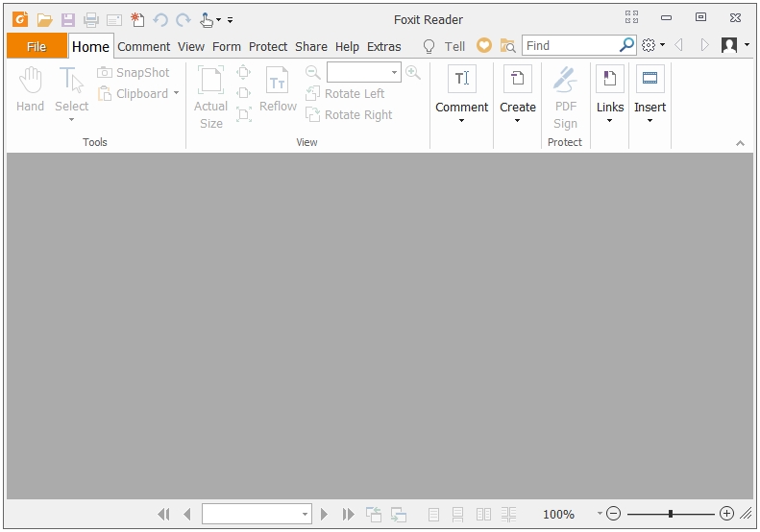Open the Share tab
This screenshot has height=532, width=760.
pos(311,46)
